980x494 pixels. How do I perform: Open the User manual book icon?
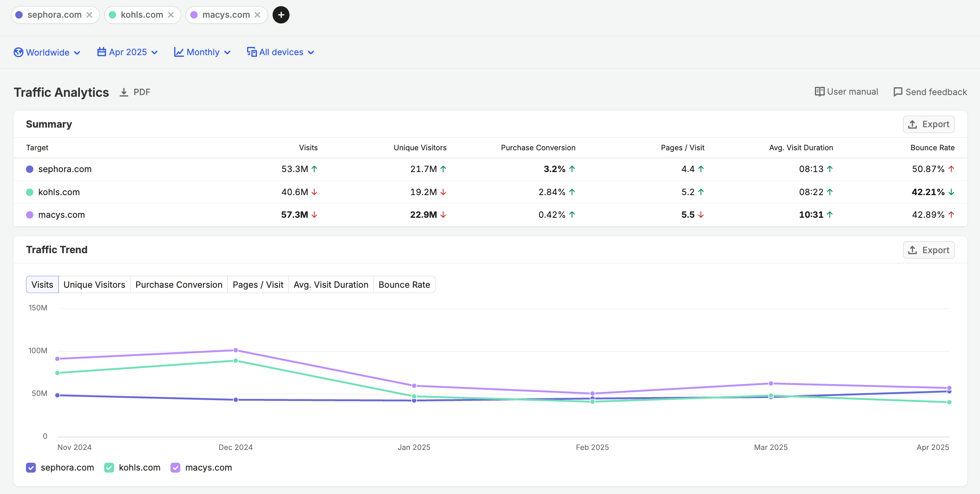[819, 92]
